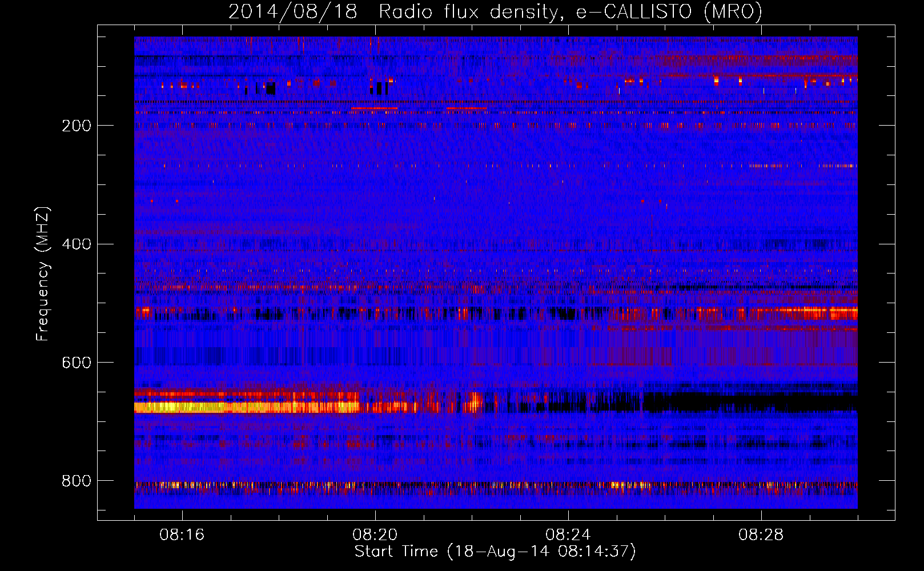Click the 08:28 time tick label
Viewport: 924px width, 571px height.
pyautogui.click(x=761, y=535)
